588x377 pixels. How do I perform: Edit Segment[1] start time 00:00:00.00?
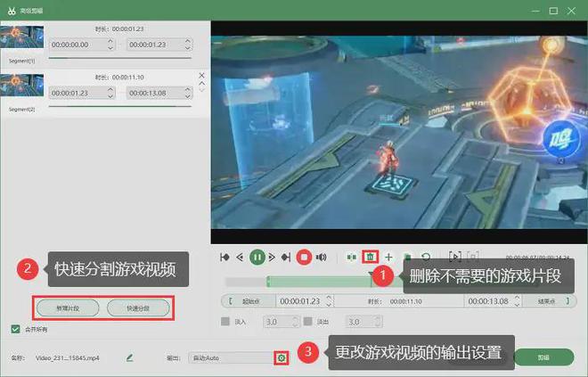pyautogui.click(x=78, y=45)
